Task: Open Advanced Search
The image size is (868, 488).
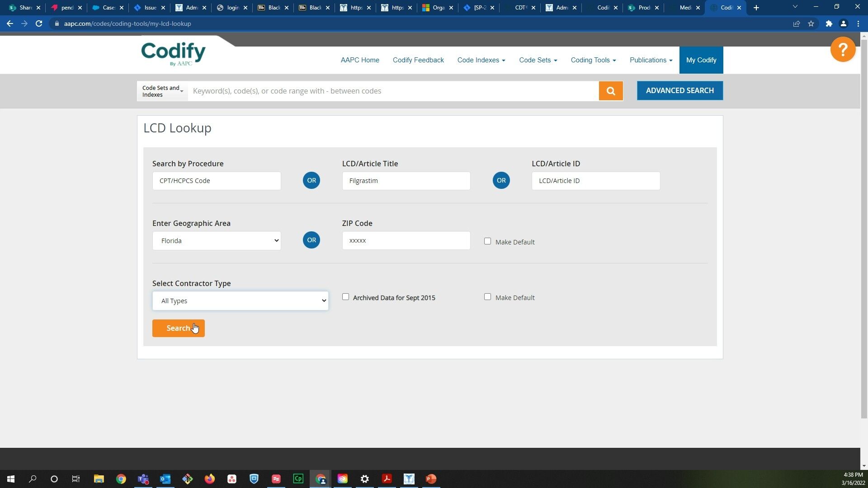Action: pos(679,90)
